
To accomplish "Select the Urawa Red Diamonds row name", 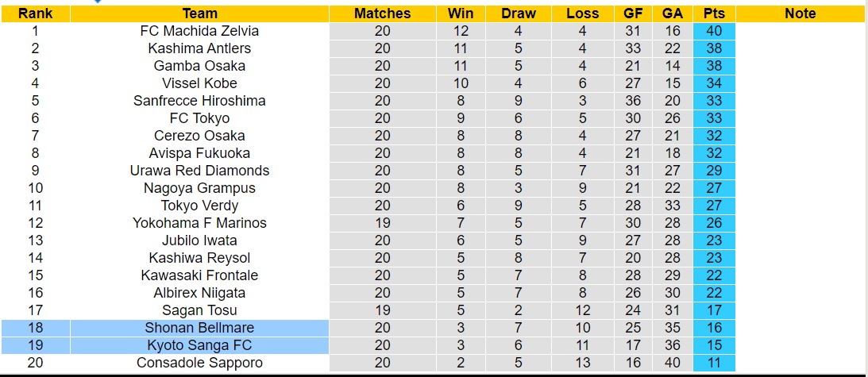I will click(x=199, y=171).
